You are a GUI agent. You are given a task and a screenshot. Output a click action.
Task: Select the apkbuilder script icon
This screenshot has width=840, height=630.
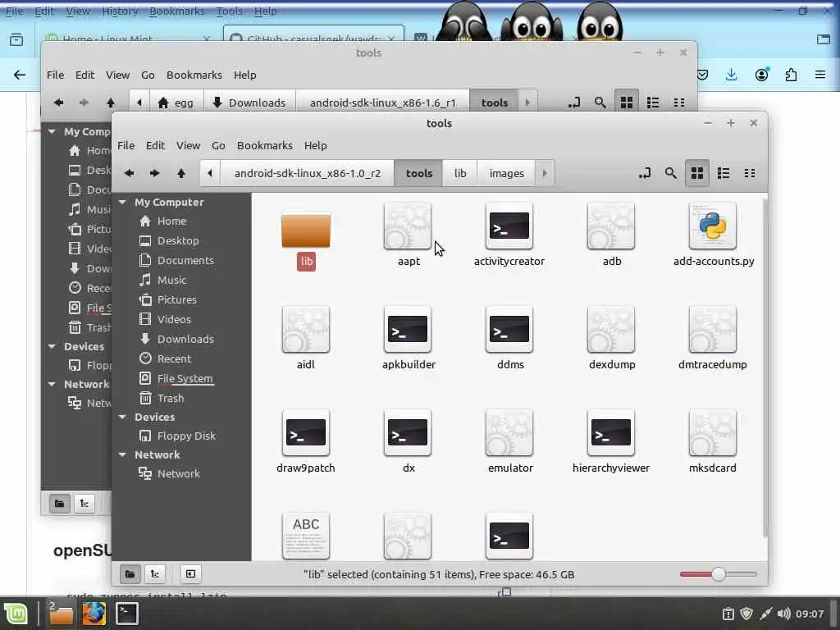407,329
